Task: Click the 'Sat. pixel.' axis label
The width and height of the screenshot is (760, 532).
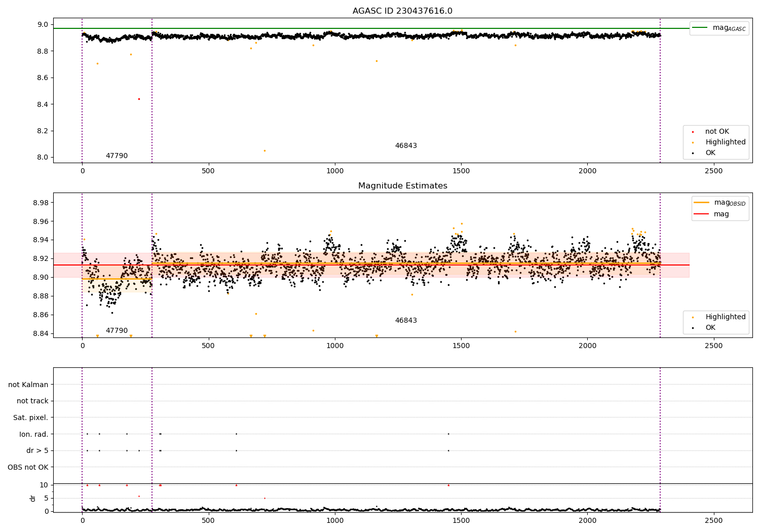Action: pyautogui.click(x=31, y=418)
